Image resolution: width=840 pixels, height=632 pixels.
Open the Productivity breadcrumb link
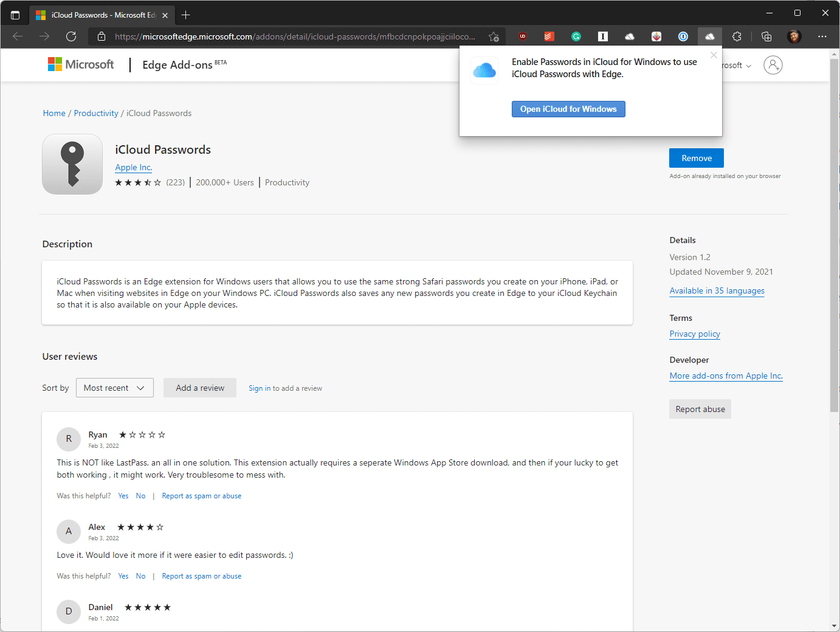(96, 113)
